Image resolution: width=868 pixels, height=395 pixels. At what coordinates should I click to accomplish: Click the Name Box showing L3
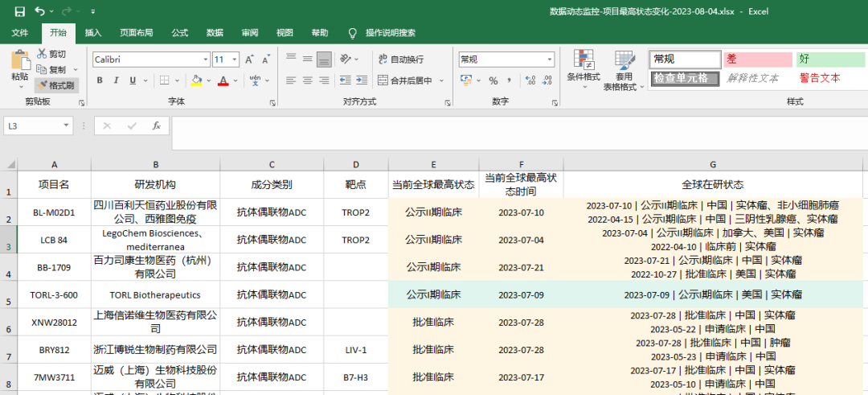(x=39, y=125)
